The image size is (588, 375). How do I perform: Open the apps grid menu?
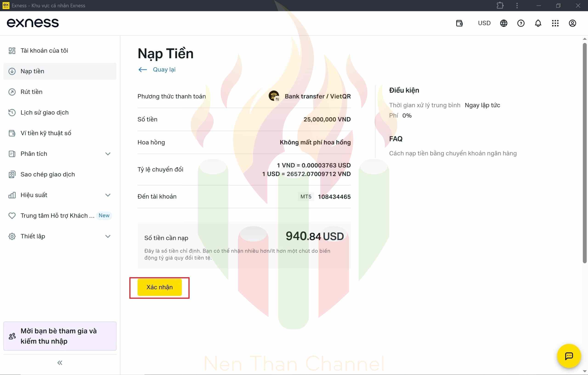coord(555,23)
